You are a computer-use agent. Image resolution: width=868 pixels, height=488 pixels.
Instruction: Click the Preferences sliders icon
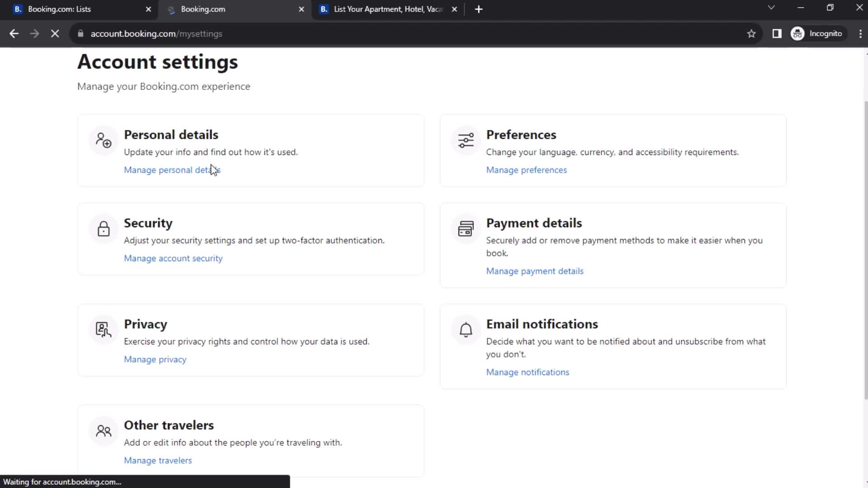tap(466, 141)
